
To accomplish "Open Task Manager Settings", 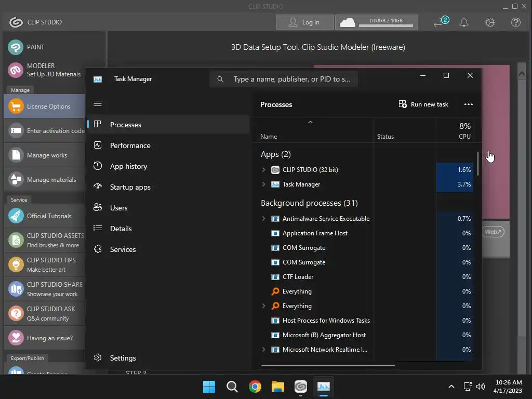I will tap(168, 358).
